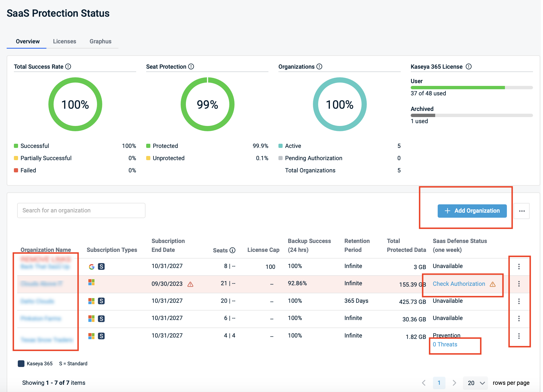The width and height of the screenshot is (543, 392).
Task: Go to next page arrow in pagination
Action: (454, 383)
